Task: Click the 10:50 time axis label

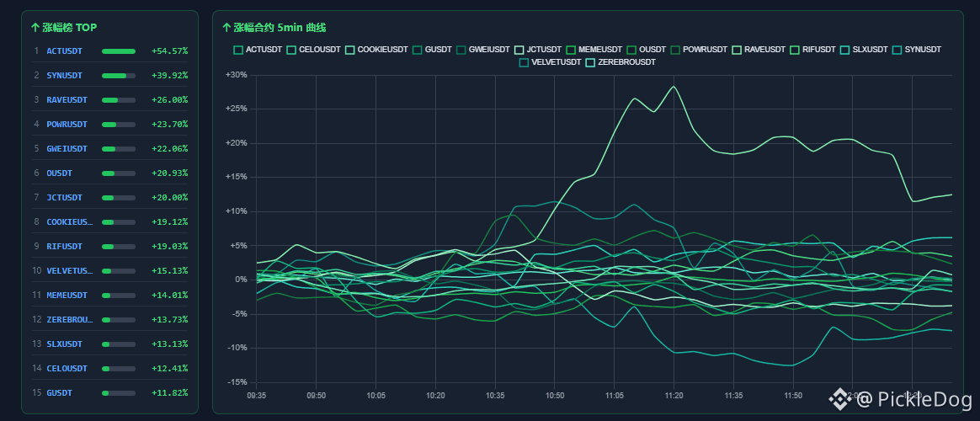Action: (554, 396)
